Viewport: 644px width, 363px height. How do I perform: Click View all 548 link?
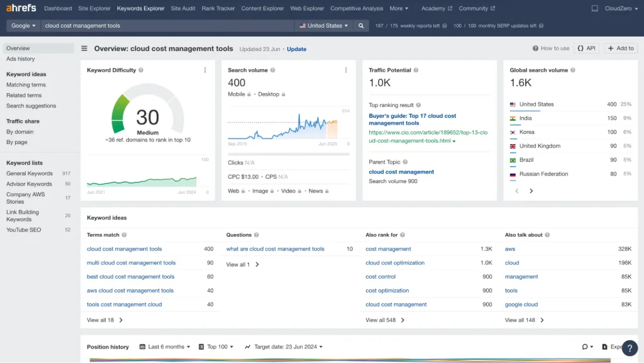(x=385, y=320)
